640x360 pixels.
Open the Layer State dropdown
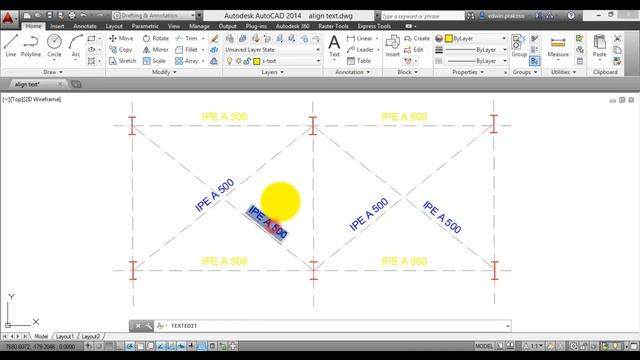[x=273, y=49]
